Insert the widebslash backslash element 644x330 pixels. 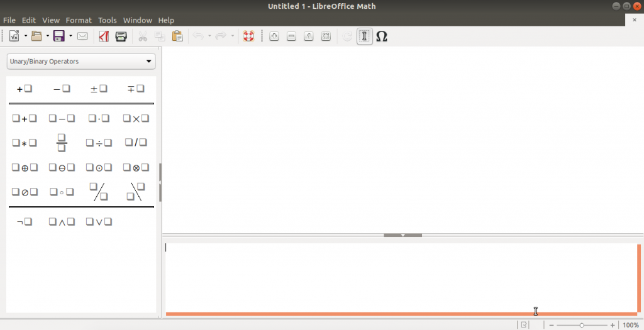pos(136,192)
